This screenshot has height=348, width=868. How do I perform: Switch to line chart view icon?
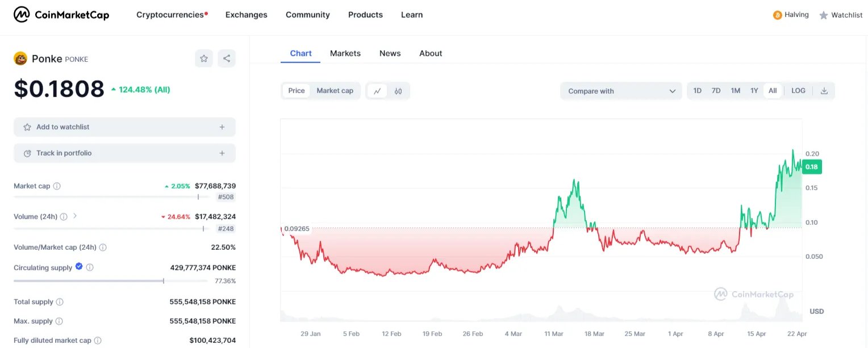click(377, 91)
